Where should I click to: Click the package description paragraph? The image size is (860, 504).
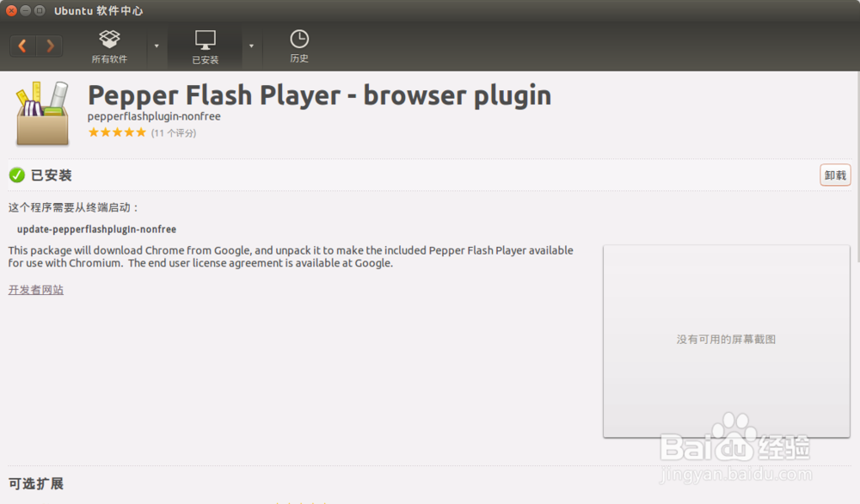click(291, 256)
